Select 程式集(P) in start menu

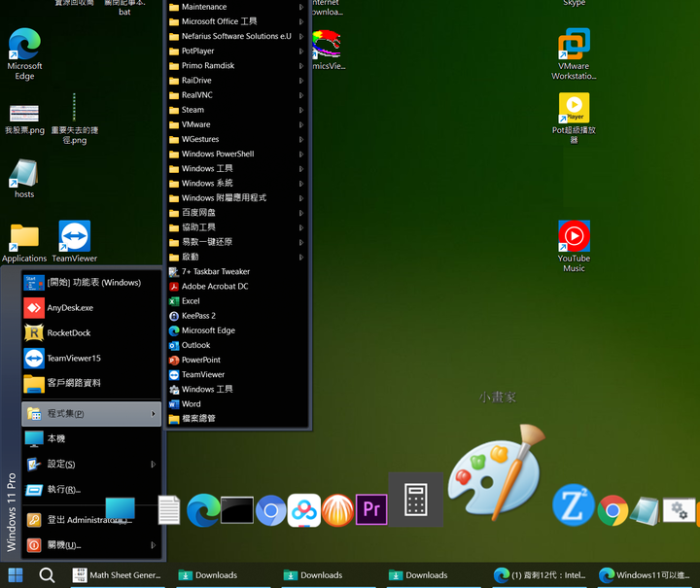click(x=91, y=414)
